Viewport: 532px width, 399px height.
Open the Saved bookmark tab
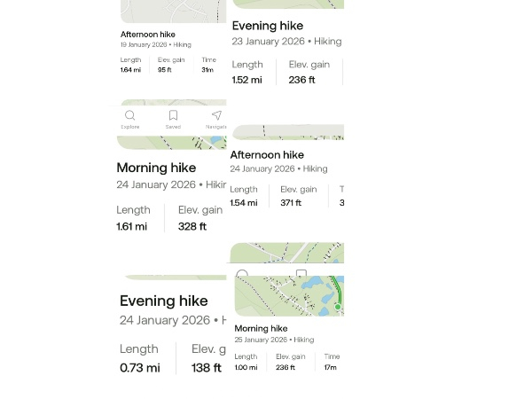tap(173, 116)
